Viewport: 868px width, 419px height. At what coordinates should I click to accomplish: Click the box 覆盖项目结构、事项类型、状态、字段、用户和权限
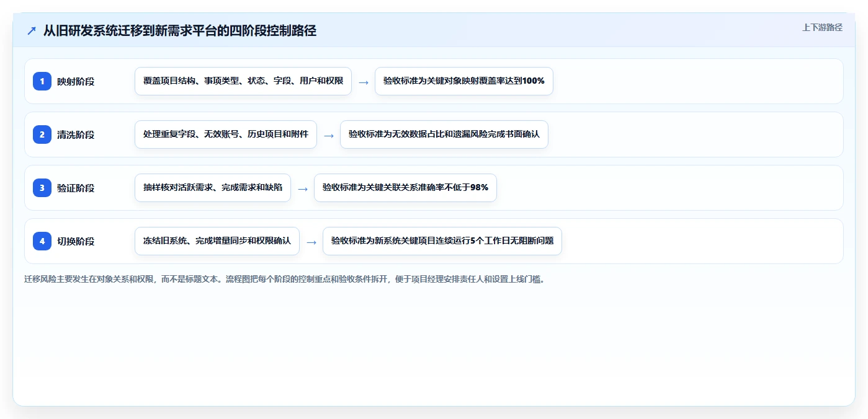(243, 81)
